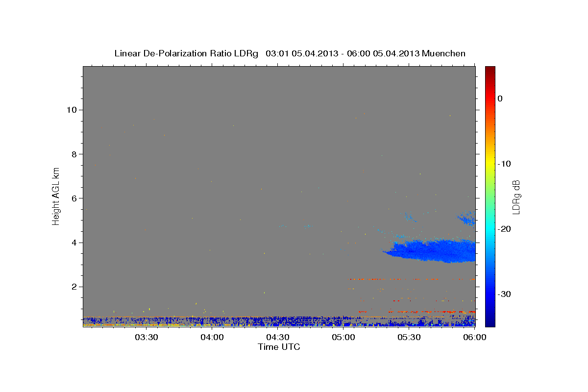Click the 05:30 time tick label
This screenshot has height=392, width=588.
(x=409, y=338)
